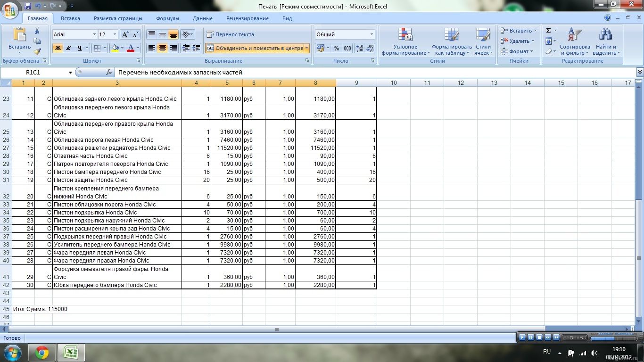Decrease font size with the small A icon

[135, 34]
